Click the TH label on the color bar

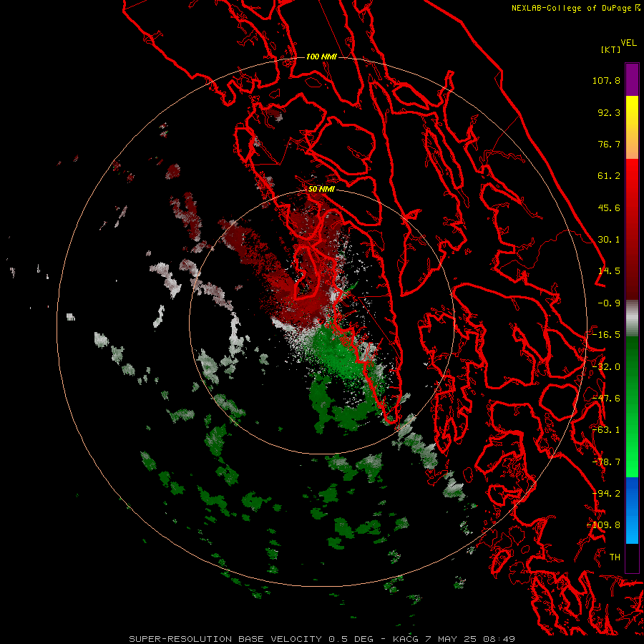click(x=615, y=557)
